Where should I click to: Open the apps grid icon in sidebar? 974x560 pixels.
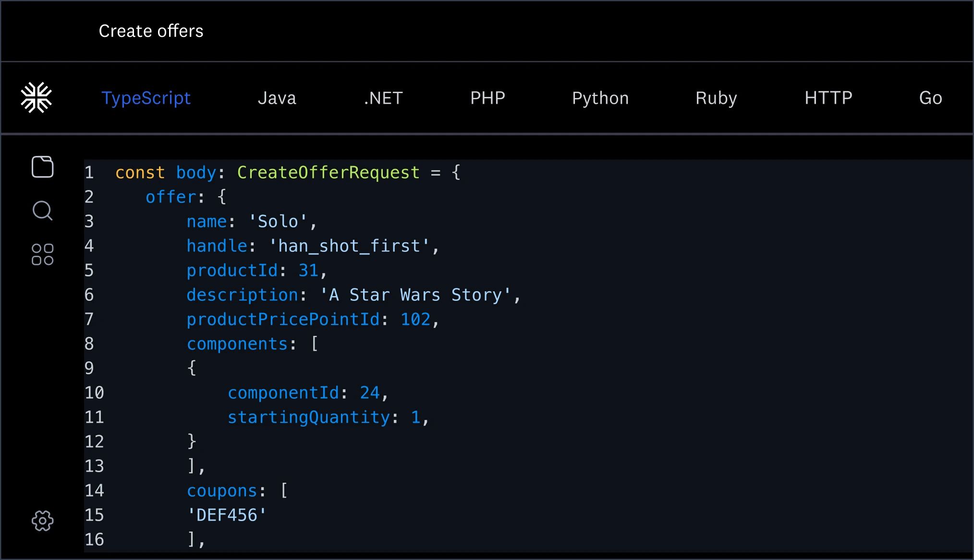tap(42, 253)
